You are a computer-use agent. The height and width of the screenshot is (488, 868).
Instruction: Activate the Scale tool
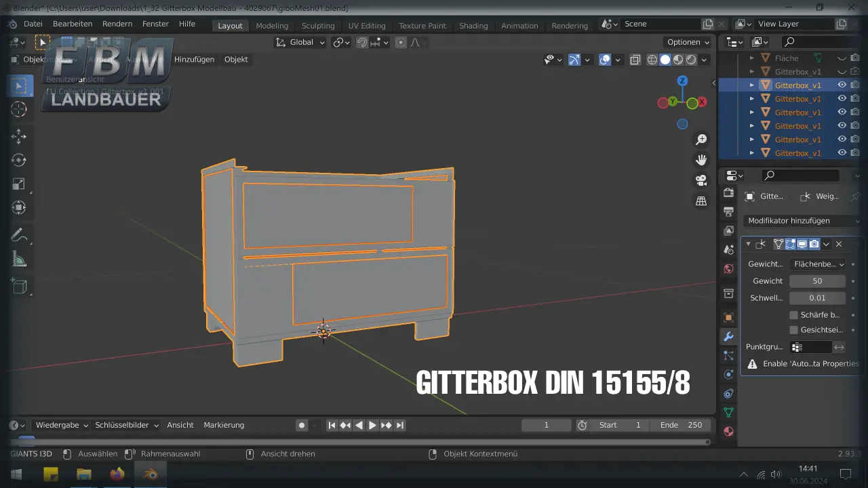click(20, 184)
